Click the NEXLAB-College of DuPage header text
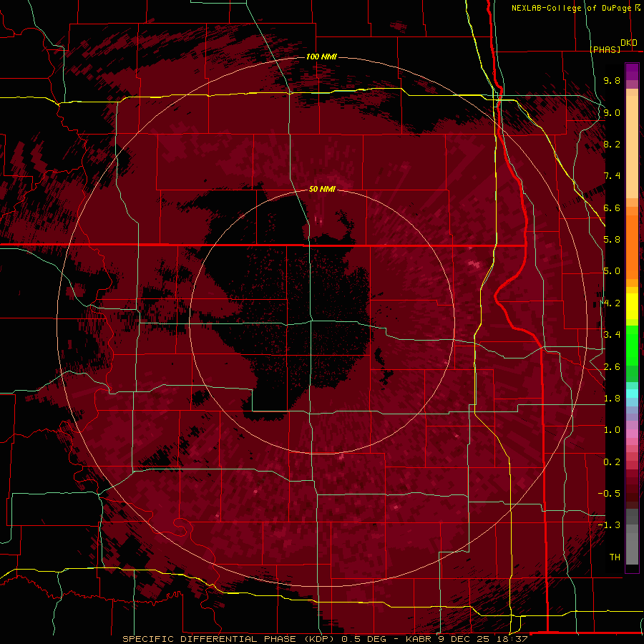644x644 pixels. click(572, 8)
